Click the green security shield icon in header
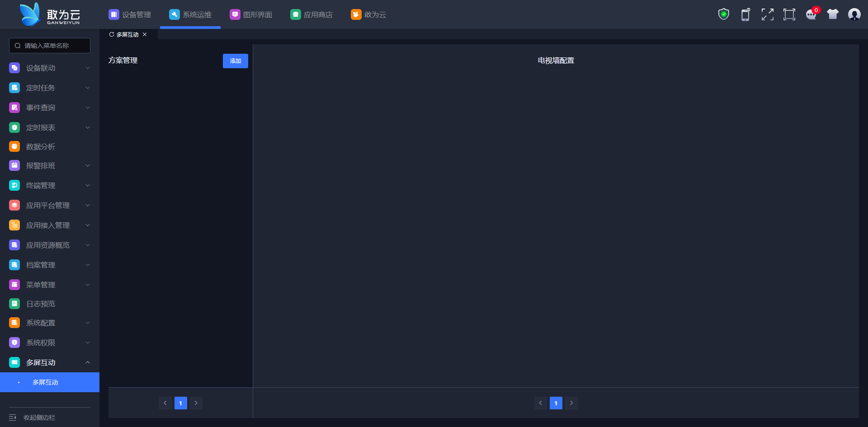 point(724,14)
